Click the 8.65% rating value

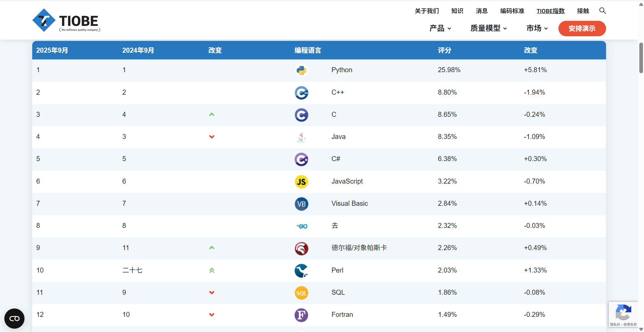tap(447, 114)
